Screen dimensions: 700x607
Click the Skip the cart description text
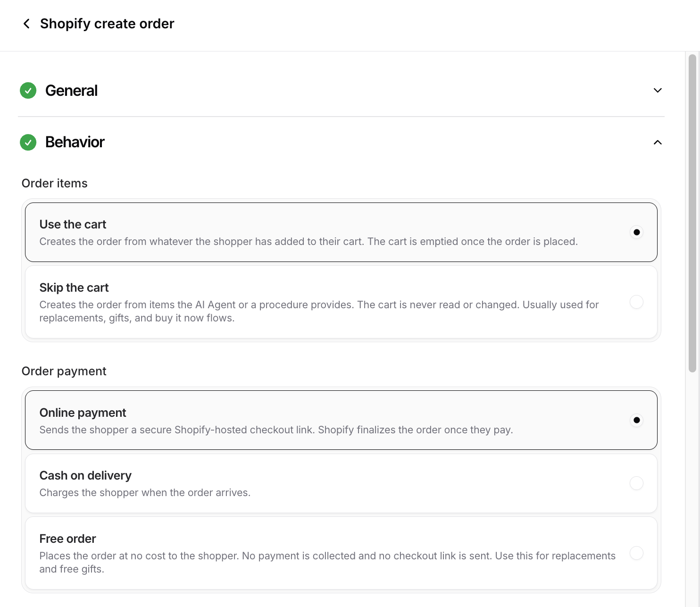point(319,312)
